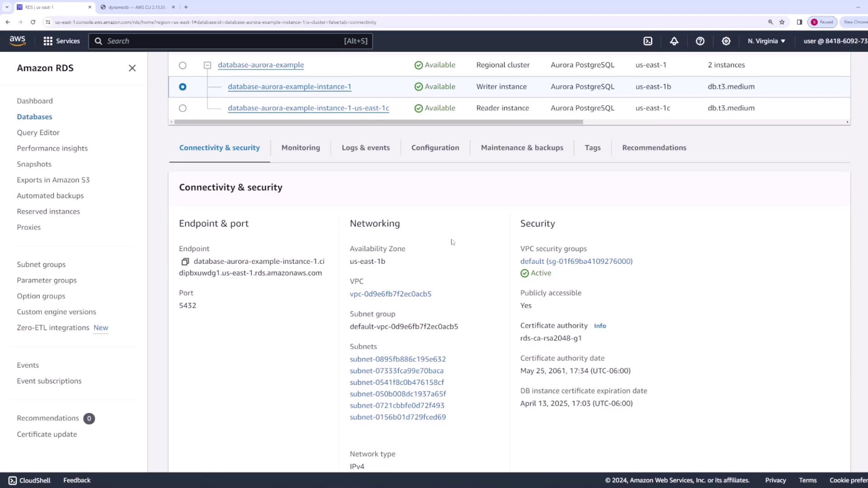The height and width of the screenshot is (488, 868).
Task: Expand the user account menu
Action: [835, 41]
